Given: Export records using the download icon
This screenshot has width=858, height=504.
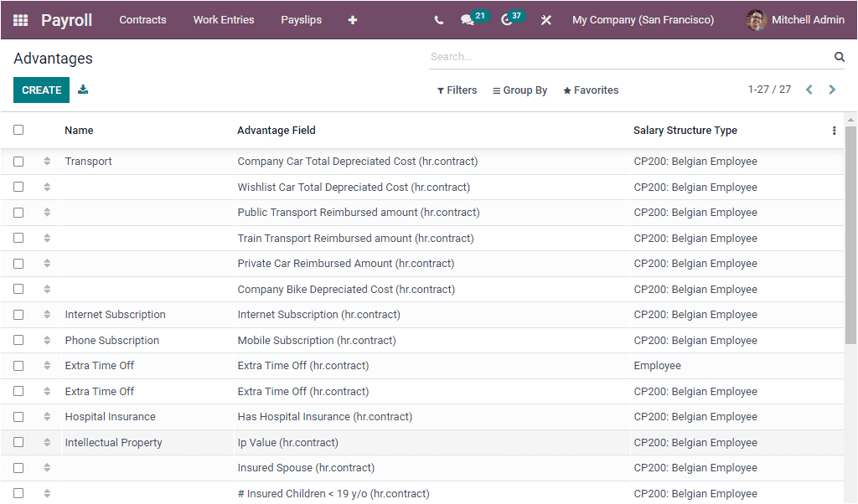Looking at the screenshot, I should pos(82,89).
